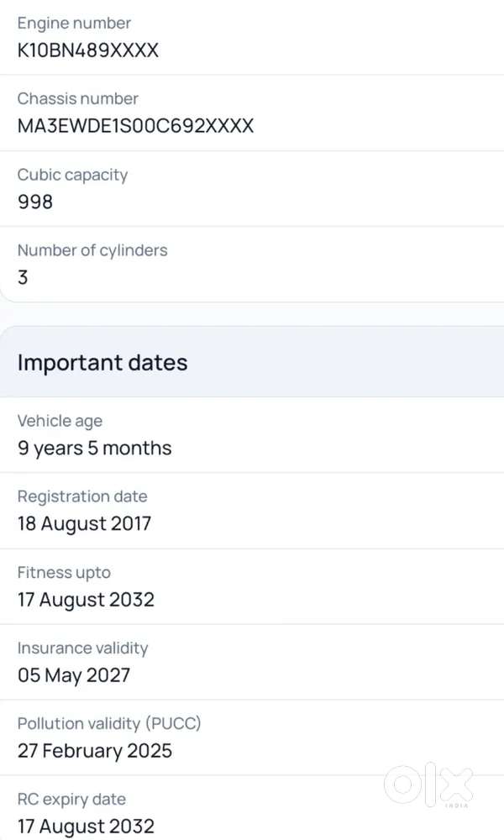
Task: Tap the Number of cylinders label
Action: click(x=92, y=250)
